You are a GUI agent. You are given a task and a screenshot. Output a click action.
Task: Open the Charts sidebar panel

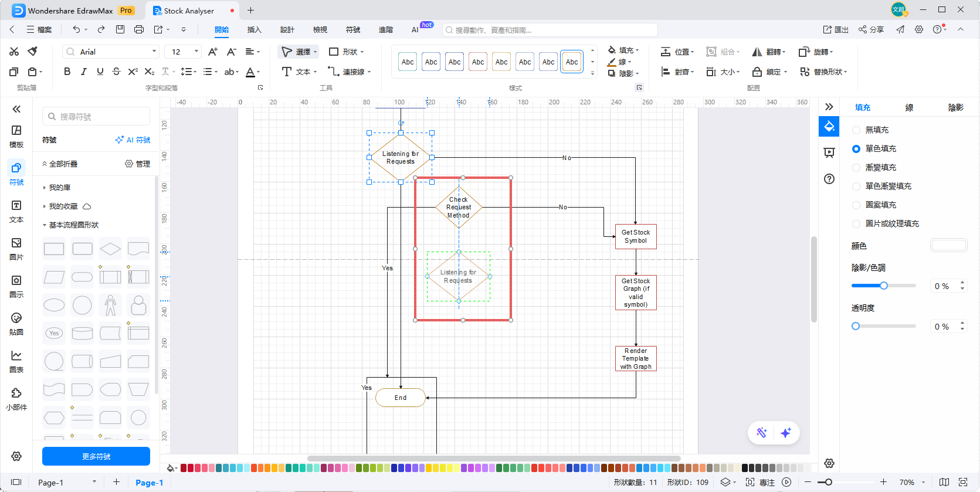[16, 361]
